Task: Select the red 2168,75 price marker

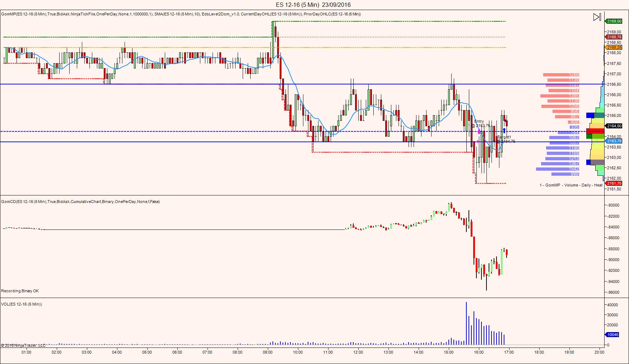Action: 614,37
